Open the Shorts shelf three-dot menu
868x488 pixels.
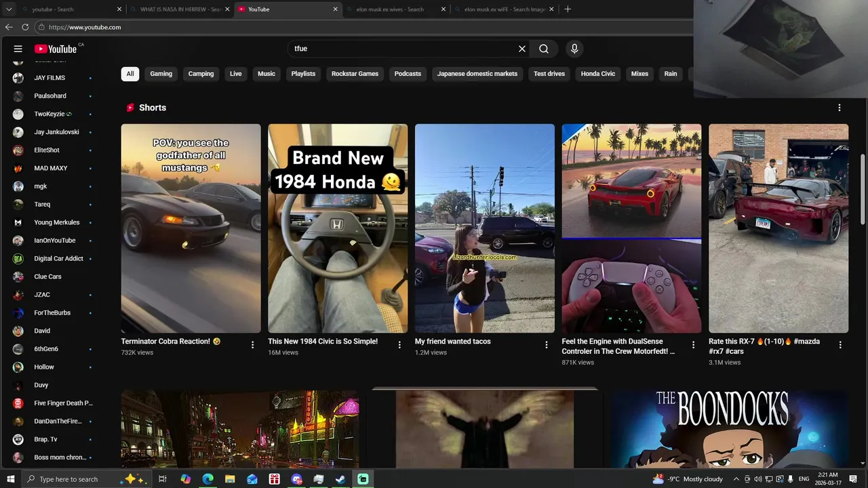[840, 108]
